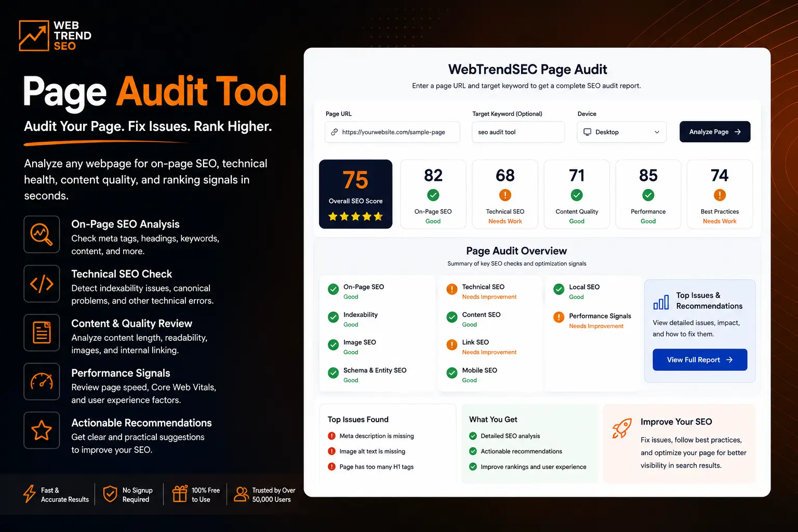The image size is (798, 532).
Task: Click the Performance 85 Good score card
Action: 648,194
